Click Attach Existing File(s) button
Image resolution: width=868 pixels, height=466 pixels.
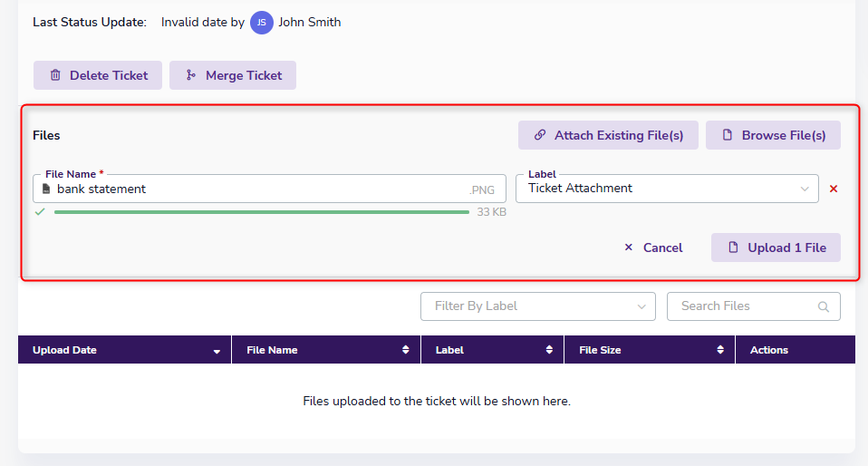click(608, 135)
